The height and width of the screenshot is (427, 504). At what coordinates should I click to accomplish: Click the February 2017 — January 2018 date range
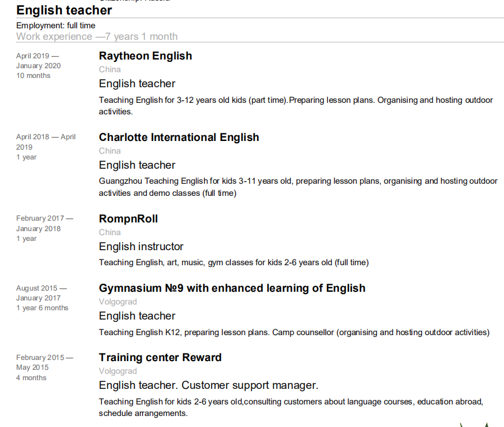click(45, 223)
